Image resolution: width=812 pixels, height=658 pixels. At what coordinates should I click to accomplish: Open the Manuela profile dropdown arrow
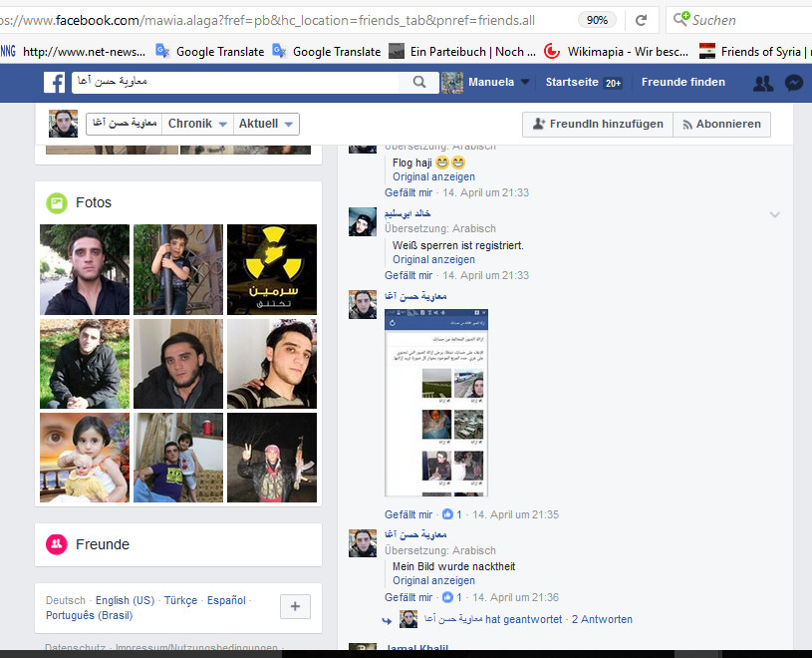tap(526, 83)
